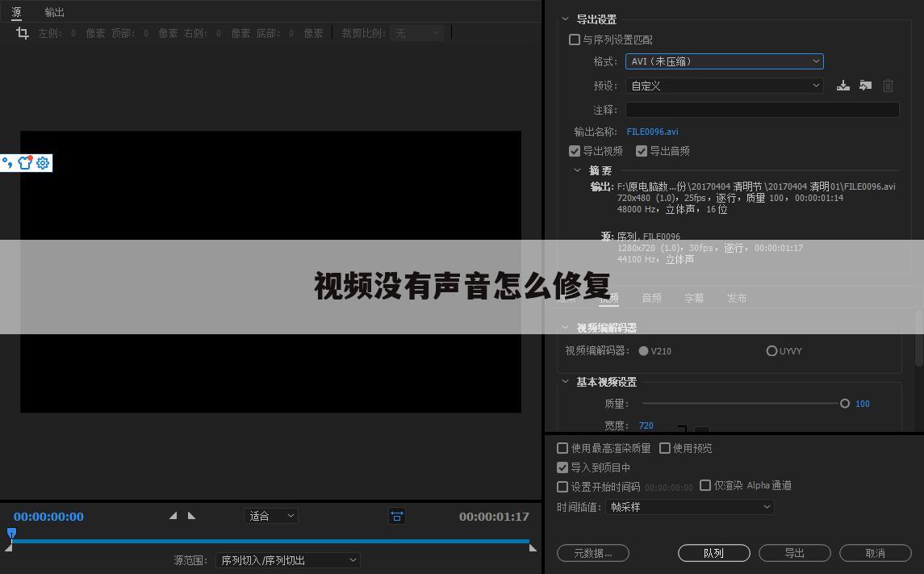Collapse the Summary 摘要 section
Screen dimensions: 924x574
pyautogui.click(x=578, y=170)
